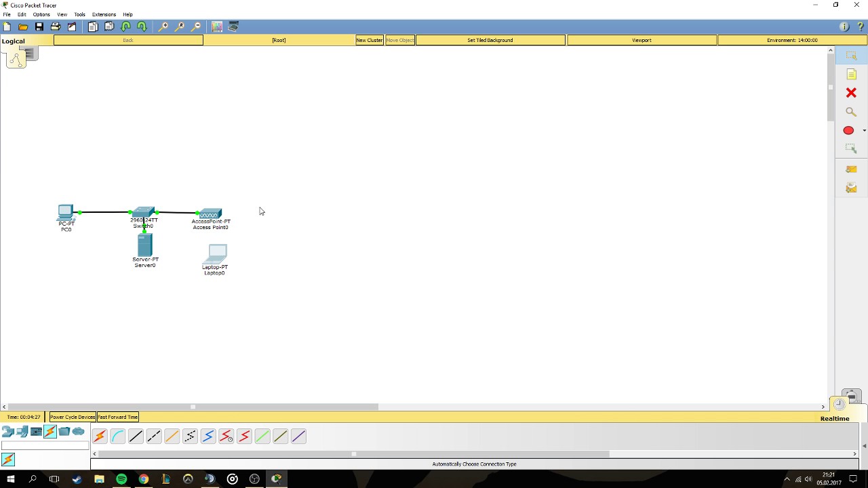Open the Activity Wizard icon
868x488 pixels.
point(72,26)
